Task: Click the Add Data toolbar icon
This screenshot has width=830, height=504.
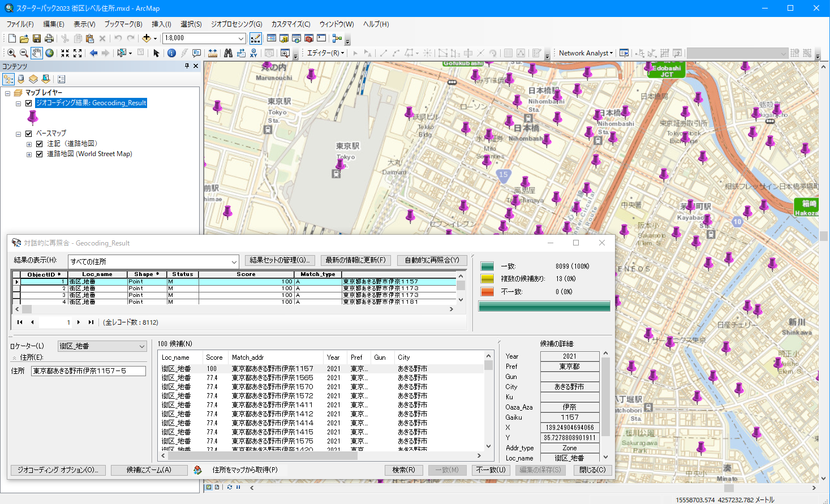Action: pos(147,38)
